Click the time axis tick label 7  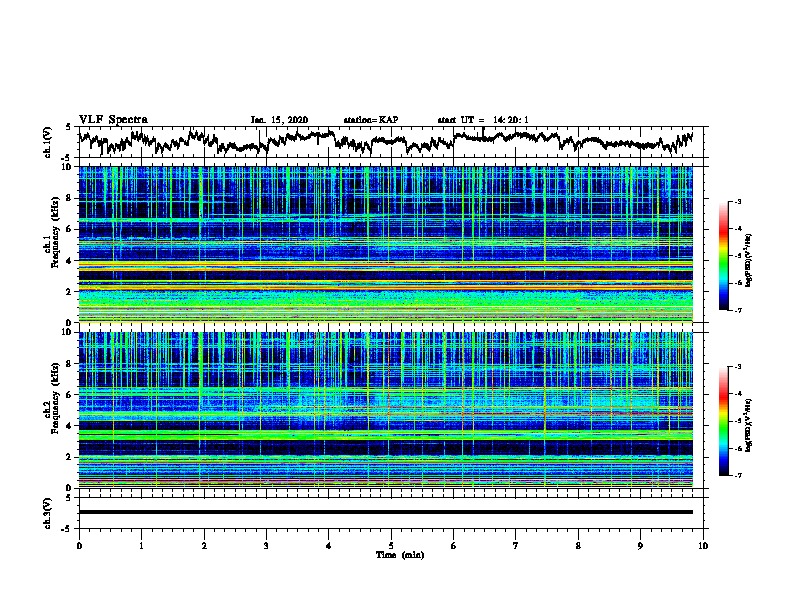[516, 546]
